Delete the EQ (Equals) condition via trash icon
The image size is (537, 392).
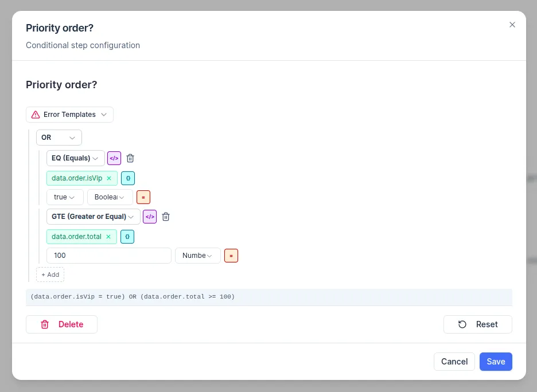point(130,158)
